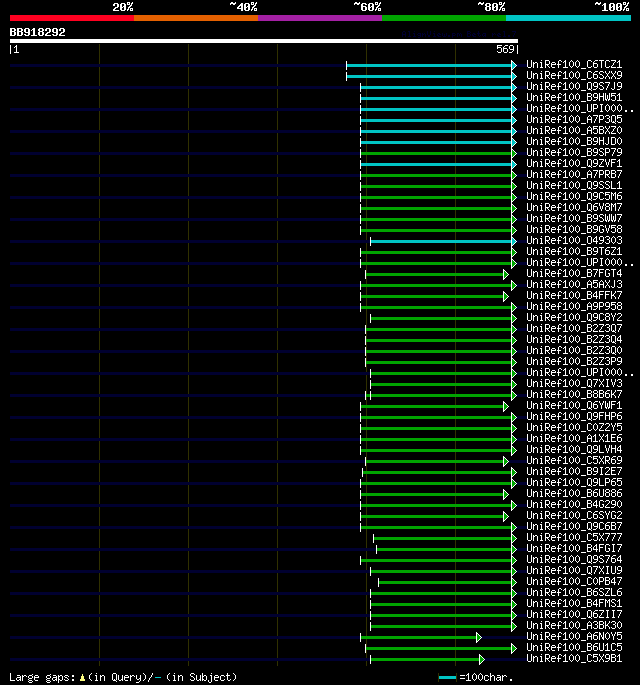
Task: Open the UniRef100_C6SXX9 hit label
Action: tap(574, 76)
